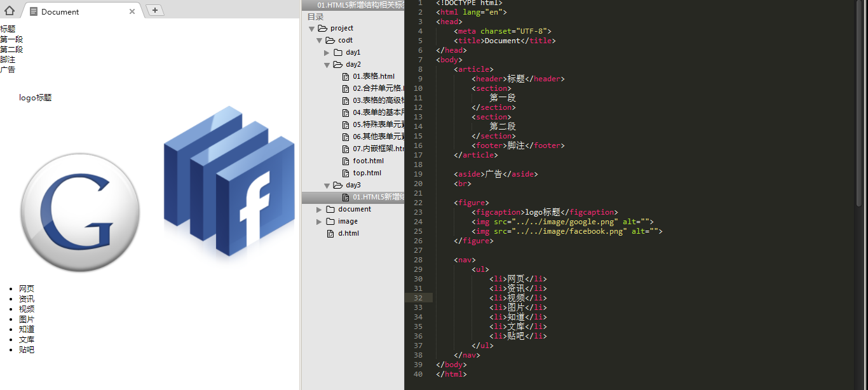The width and height of the screenshot is (868, 390).
Task: Click file icon of top.html
Action: pyautogui.click(x=346, y=173)
